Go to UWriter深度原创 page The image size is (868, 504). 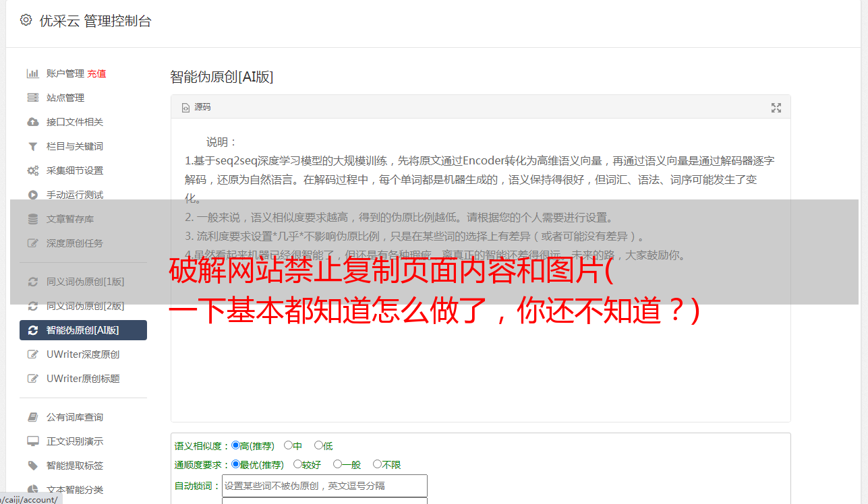click(83, 354)
